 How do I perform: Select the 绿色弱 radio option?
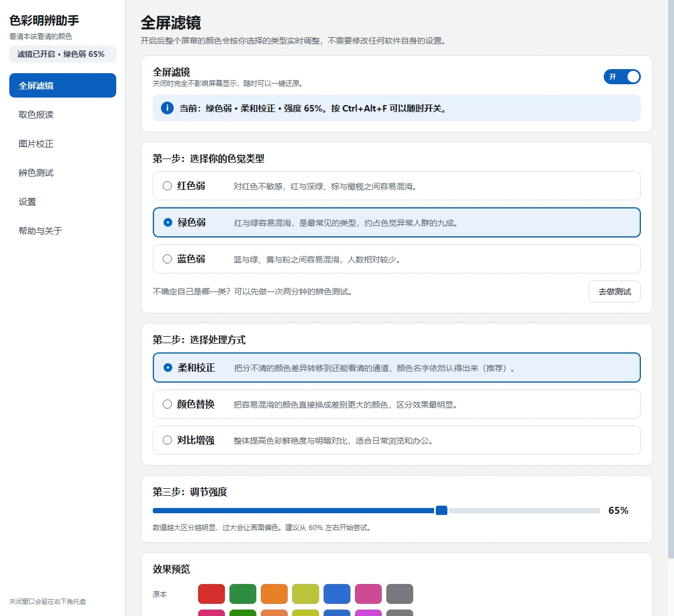tap(396, 222)
